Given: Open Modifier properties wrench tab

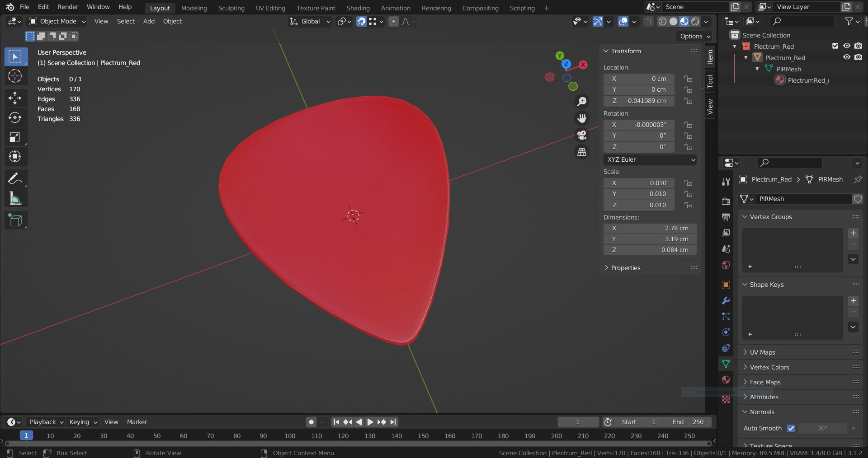Looking at the screenshot, I should tap(726, 301).
